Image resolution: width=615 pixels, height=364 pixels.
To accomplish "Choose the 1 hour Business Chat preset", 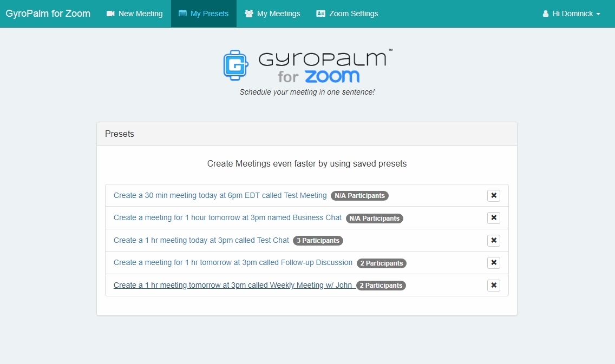I will 227,217.
